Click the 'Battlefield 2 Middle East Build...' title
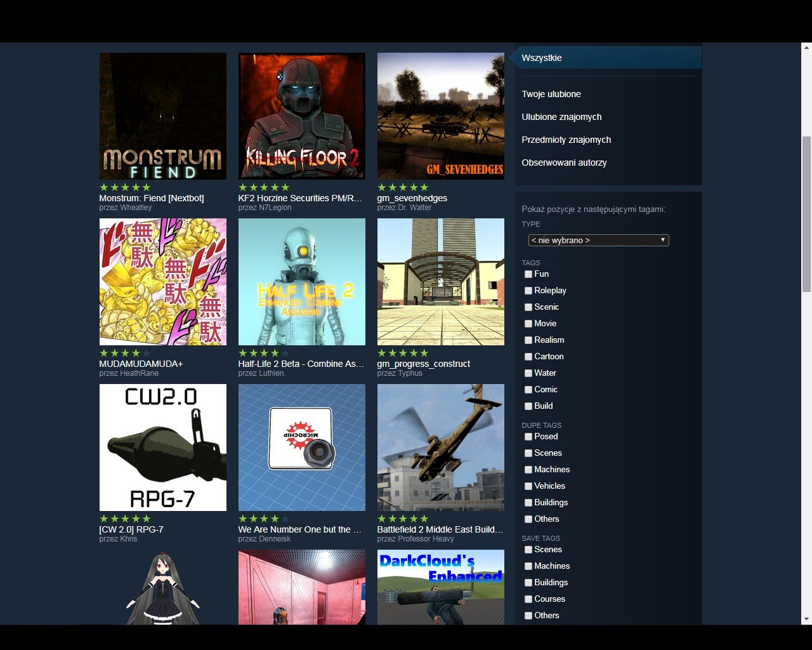812x650 pixels. 440,529
